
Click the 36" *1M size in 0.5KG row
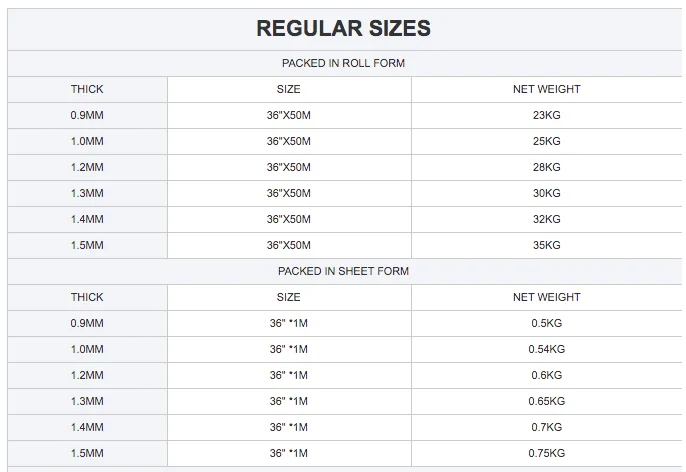pyautogui.click(x=288, y=323)
